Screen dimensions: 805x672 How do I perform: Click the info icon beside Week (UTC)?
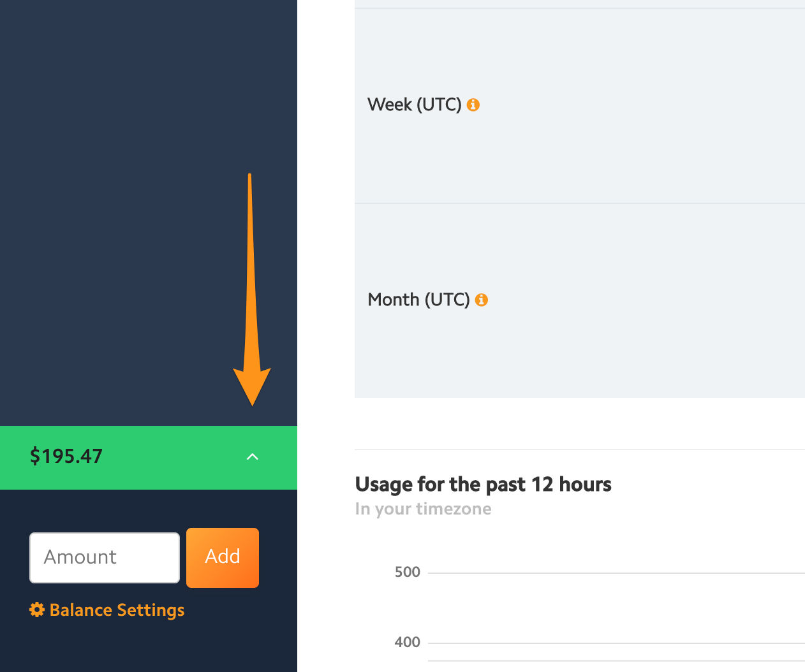point(473,105)
